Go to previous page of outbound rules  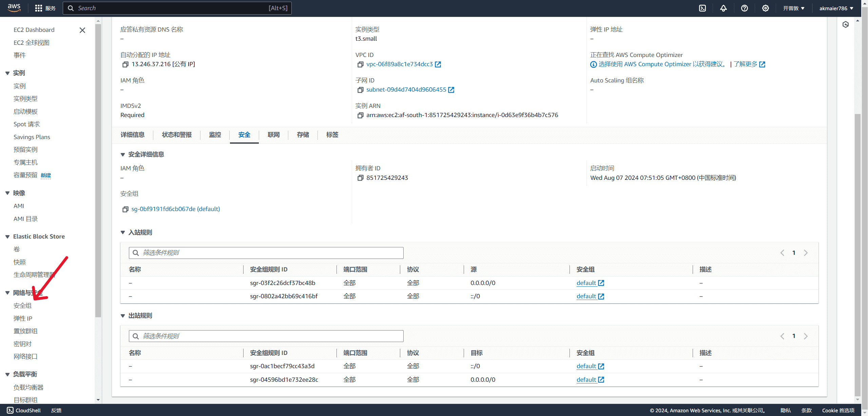pos(783,336)
